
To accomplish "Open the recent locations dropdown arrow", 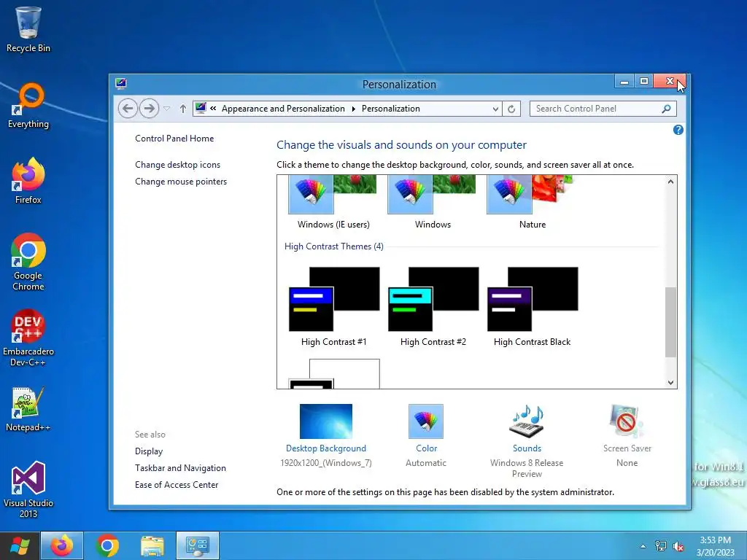I will point(167,109).
